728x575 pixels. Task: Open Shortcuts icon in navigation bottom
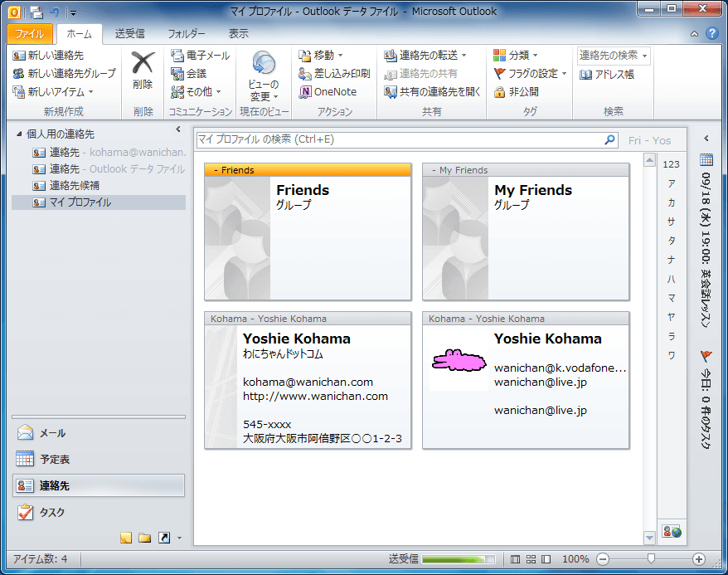(x=164, y=538)
